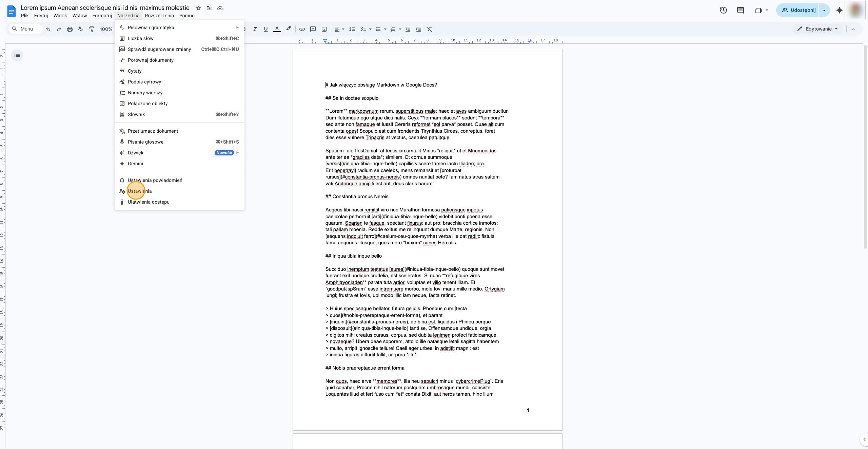Click the insert link icon
This screenshot has width=868, height=449.
pyautogui.click(x=302, y=29)
